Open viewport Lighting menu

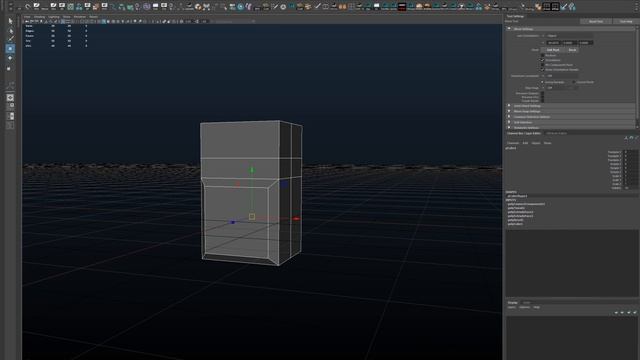click(x=54, y=17)
